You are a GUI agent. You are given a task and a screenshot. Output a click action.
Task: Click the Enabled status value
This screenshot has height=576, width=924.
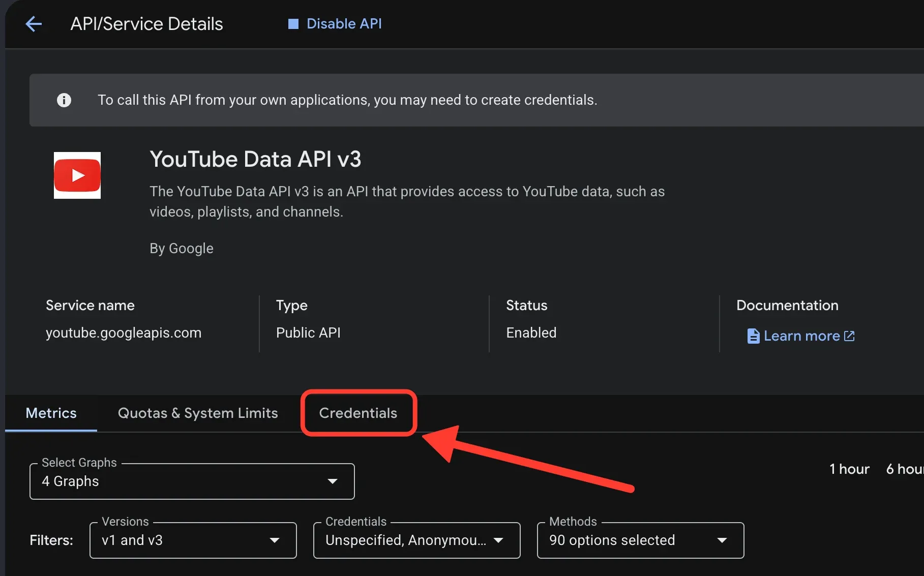click(531, 333)
